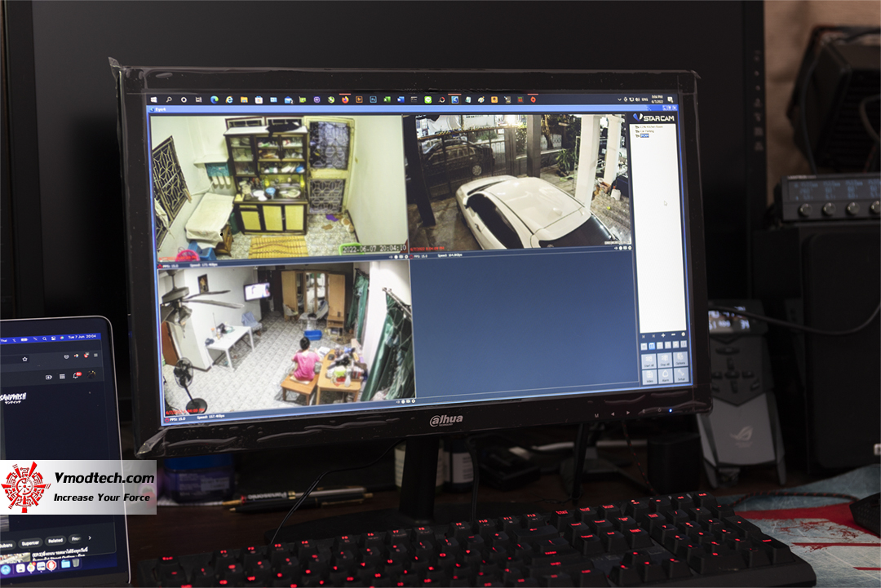Switch to four-split view layout
Image resolution: width=881 pixels, height=588 pixels.
(x=652, y=346)
